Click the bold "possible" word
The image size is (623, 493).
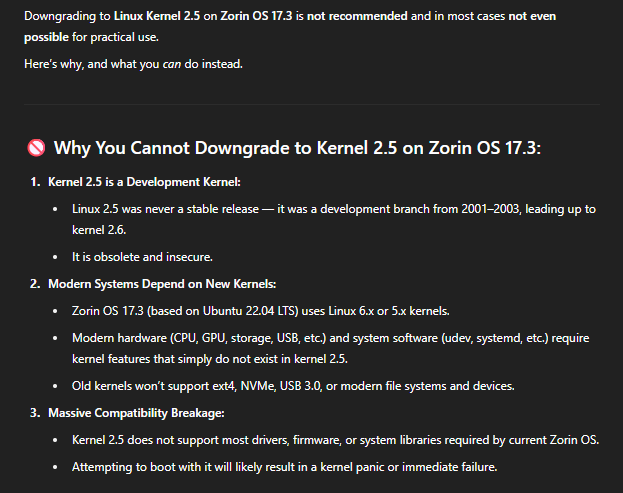(46, 37)
